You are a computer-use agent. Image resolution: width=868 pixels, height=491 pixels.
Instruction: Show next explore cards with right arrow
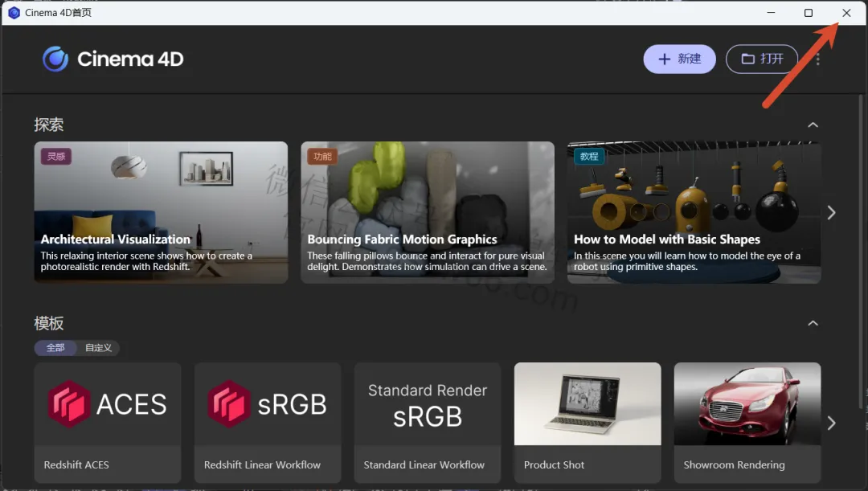(831, 213)
